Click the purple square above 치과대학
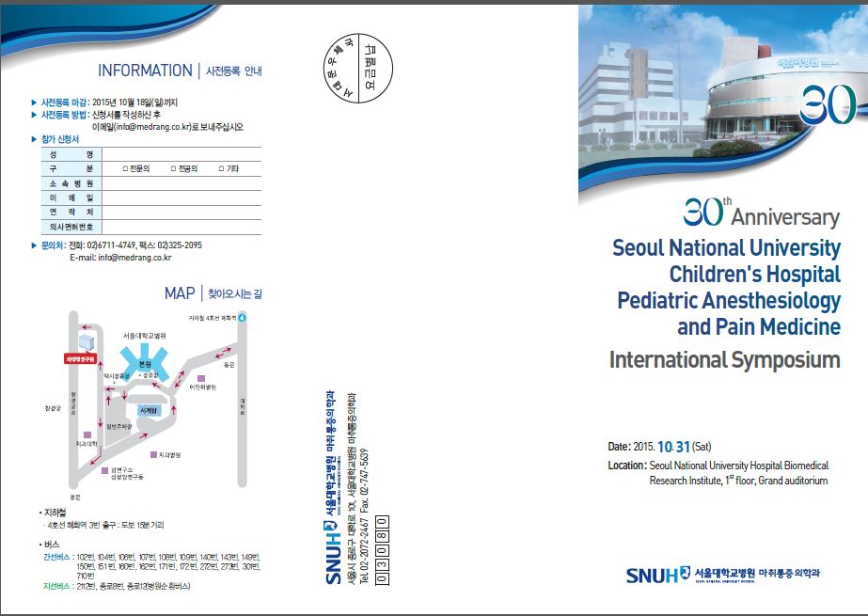 [87, 435]
